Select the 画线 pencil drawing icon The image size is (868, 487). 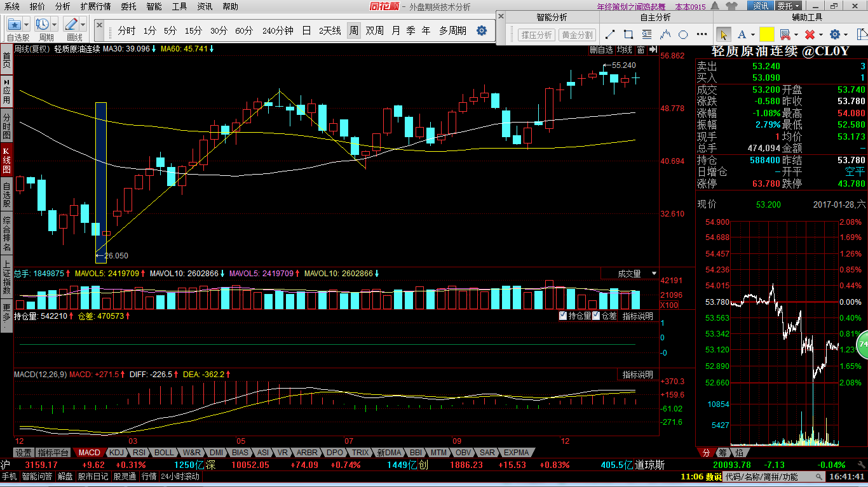[72, 25]
